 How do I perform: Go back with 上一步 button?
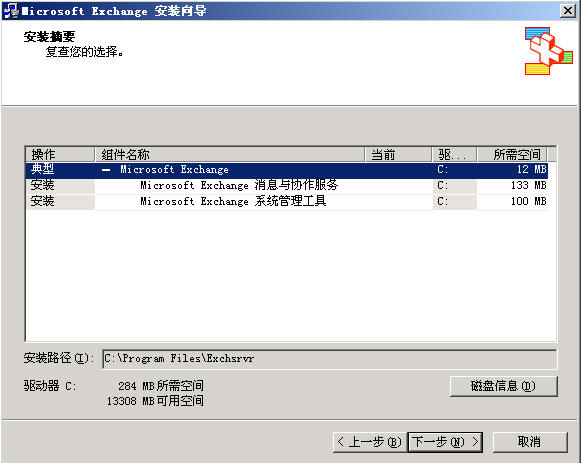[x=369, y=442]
